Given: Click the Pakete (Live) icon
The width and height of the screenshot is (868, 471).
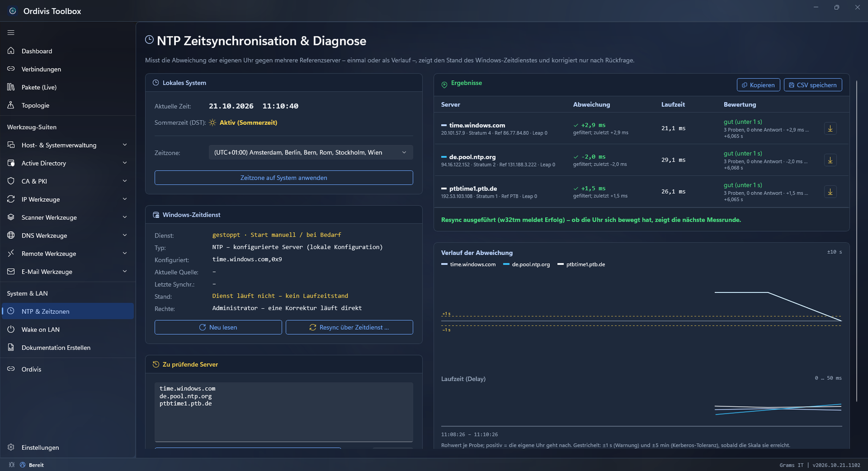Looking at the screenshot, I should [x=11, y=87].
